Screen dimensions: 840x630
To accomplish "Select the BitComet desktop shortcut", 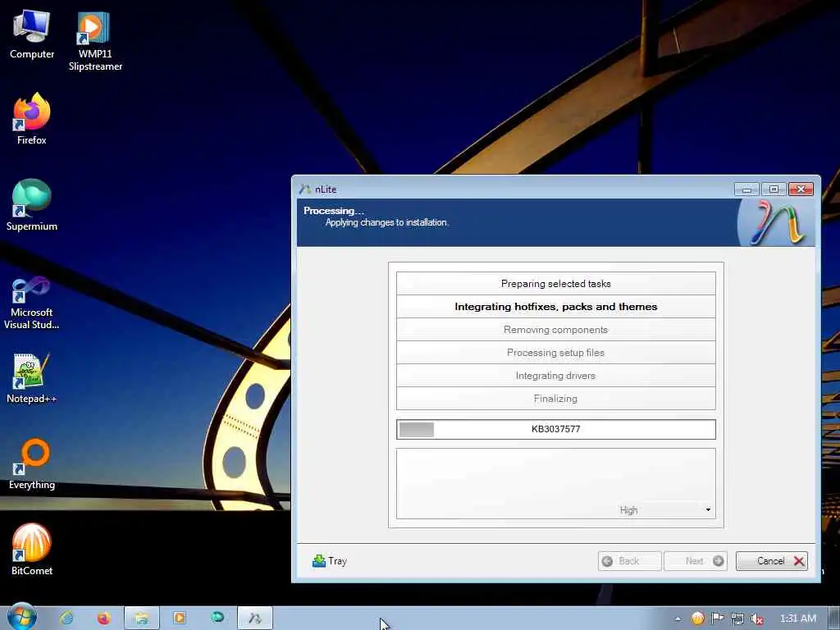I will tap(32, 550).
